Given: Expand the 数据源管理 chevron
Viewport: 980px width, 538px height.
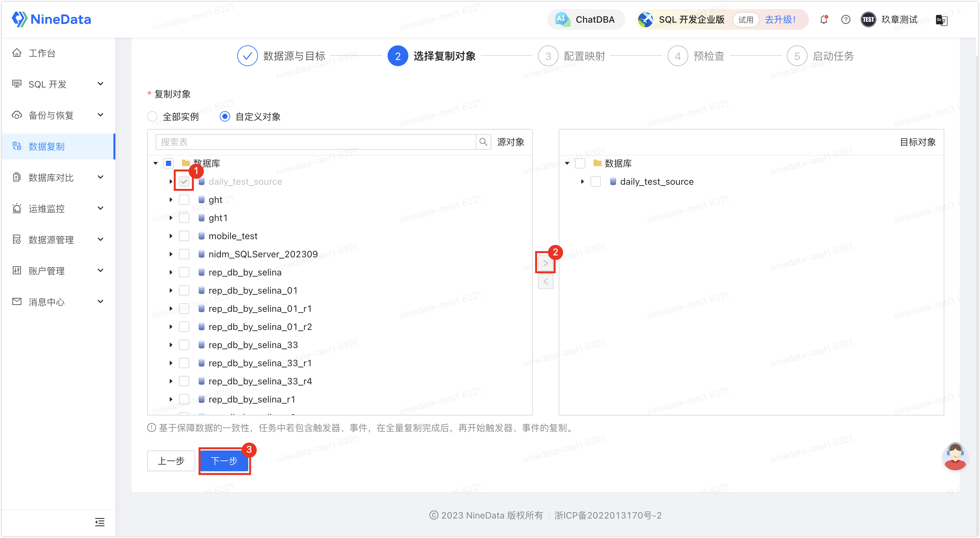Looking at the screenshot, I should 100,239.
